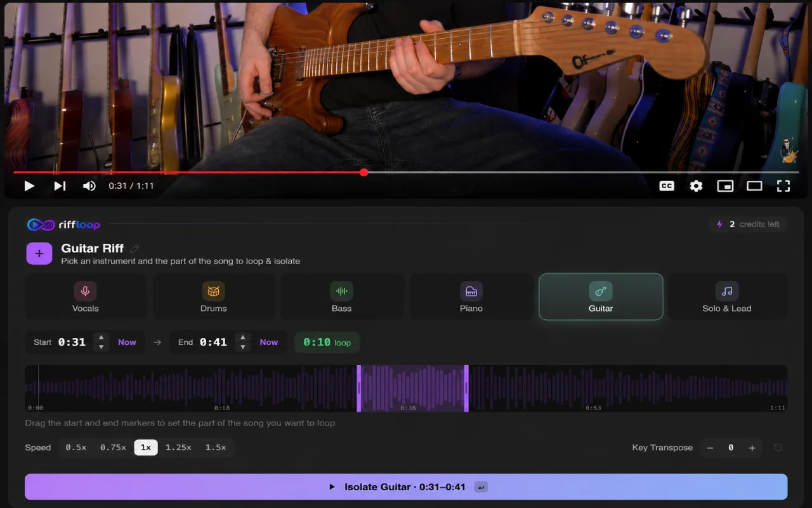812x508 pixels.
Task: Select the Bass instrument
Action: (341, 297)
